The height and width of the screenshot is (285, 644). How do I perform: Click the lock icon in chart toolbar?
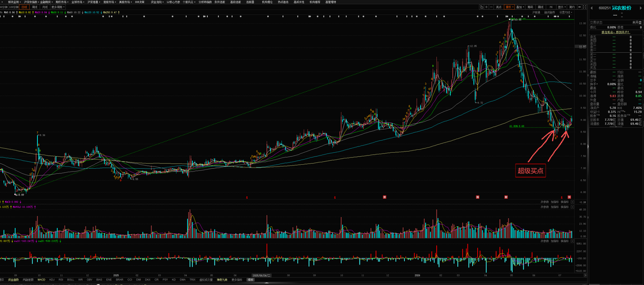point(481,7)
